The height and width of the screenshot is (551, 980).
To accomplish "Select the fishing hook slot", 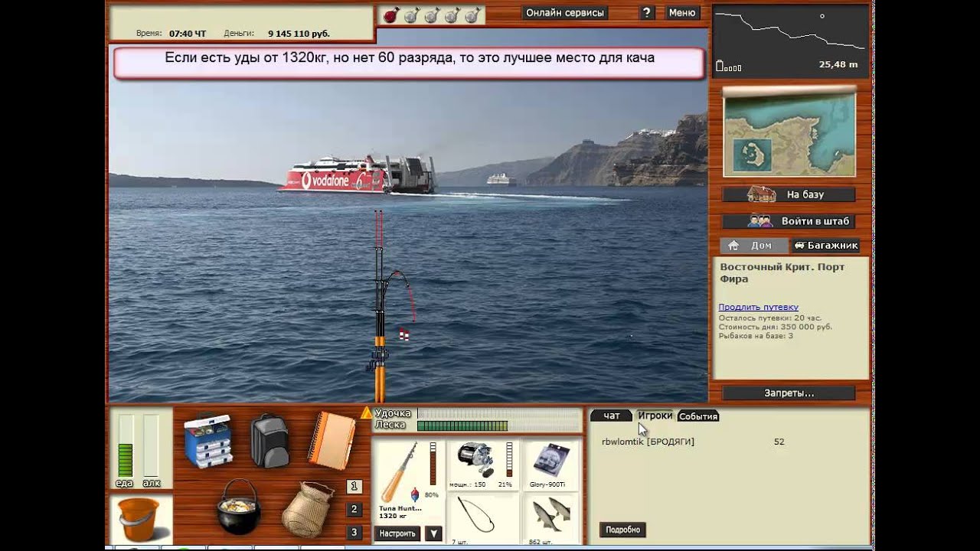I will point(484,520).
